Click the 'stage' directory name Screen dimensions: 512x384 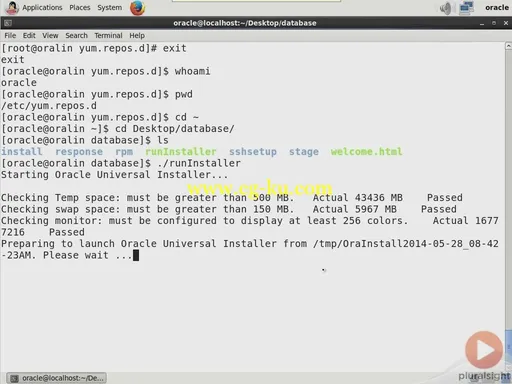pos(304,152)
